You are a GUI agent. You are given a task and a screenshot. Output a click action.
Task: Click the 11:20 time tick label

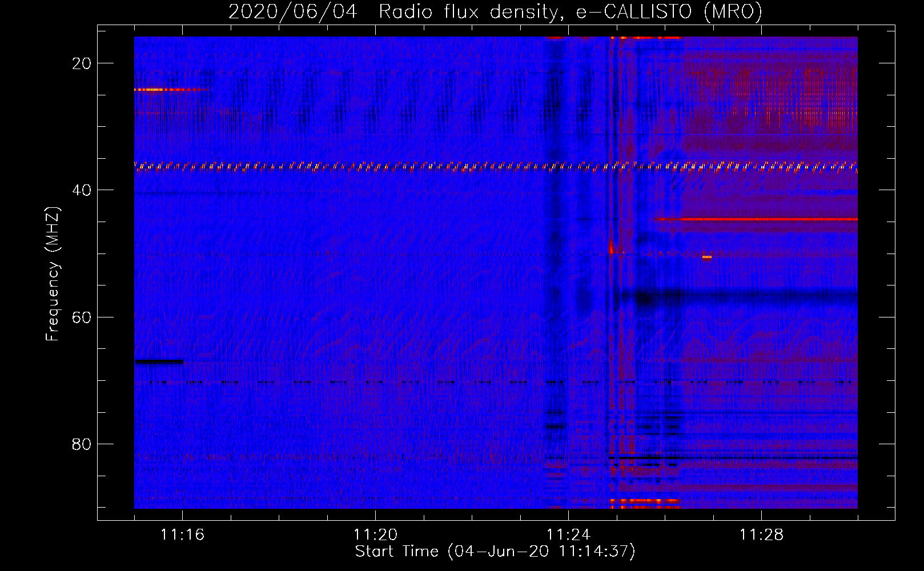(375, 534)
